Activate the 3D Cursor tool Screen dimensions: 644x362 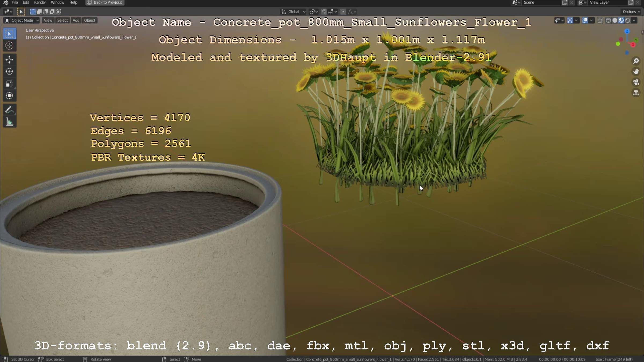(9, 46)
